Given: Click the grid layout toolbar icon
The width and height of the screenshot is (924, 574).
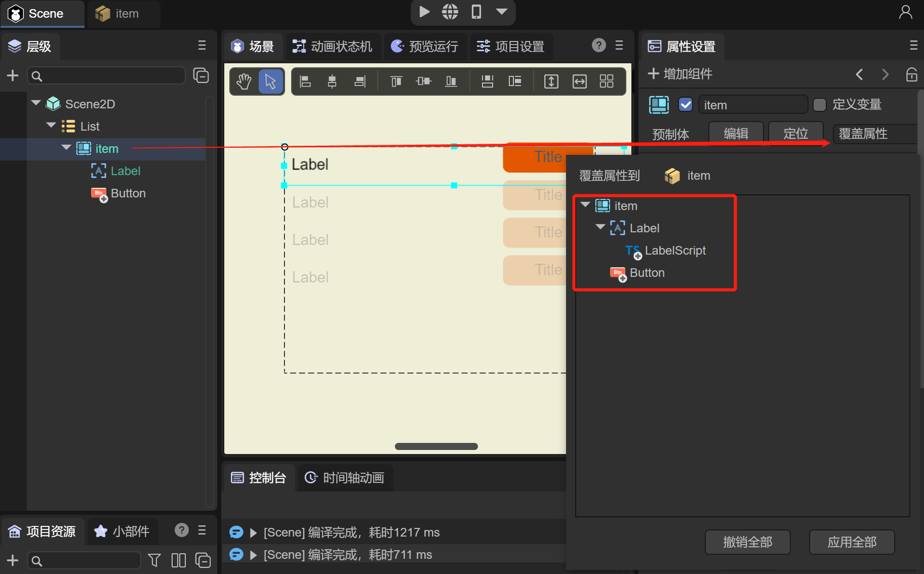Looking at the screenshot, I should pos(606,81).
